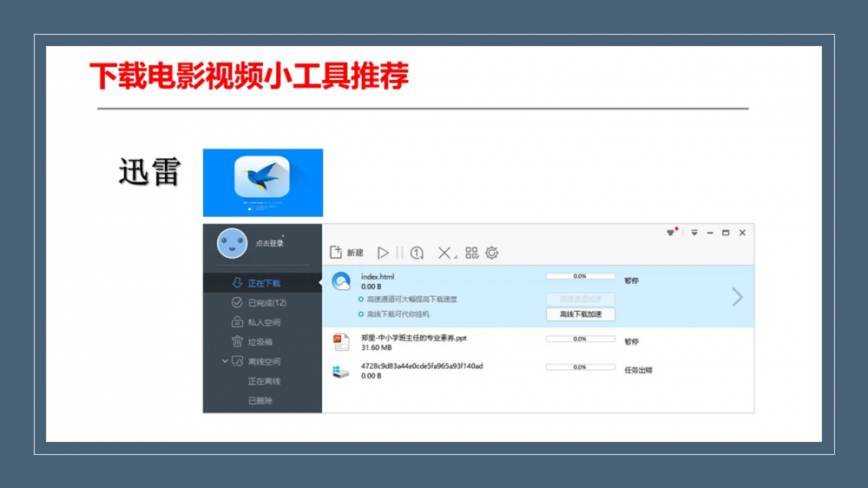Open the main menu dropdown in title bar
868x488 pixels.
pos(694,233)
